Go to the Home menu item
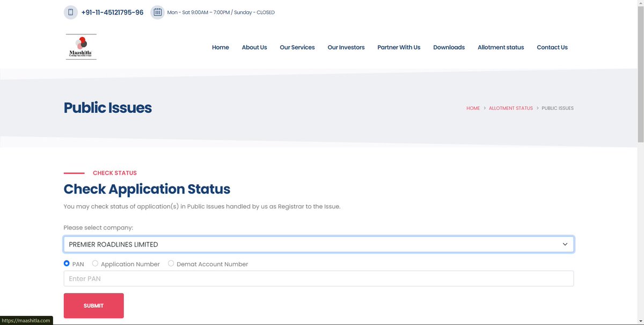Viewport: 644px width, 325px height. click(x=221, y=47)
